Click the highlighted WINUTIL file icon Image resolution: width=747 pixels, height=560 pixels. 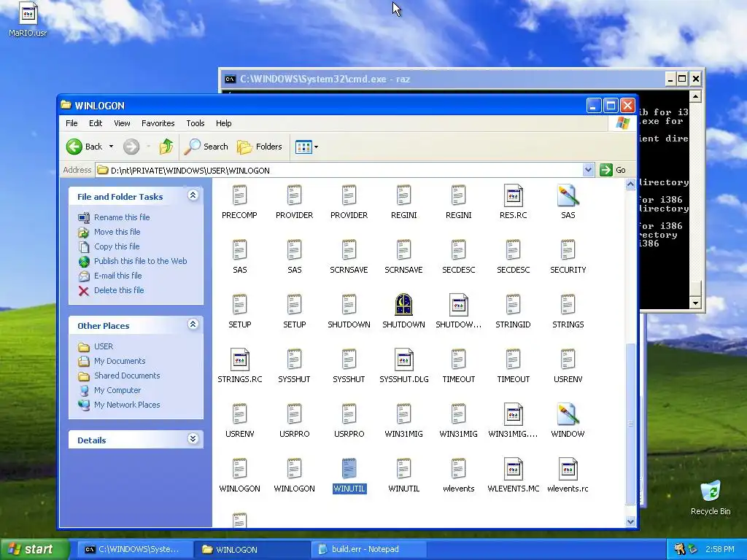pos(349,469)
